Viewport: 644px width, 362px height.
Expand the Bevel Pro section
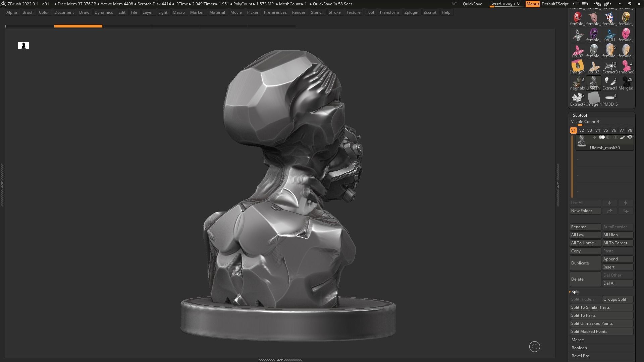tap(580, 356)
